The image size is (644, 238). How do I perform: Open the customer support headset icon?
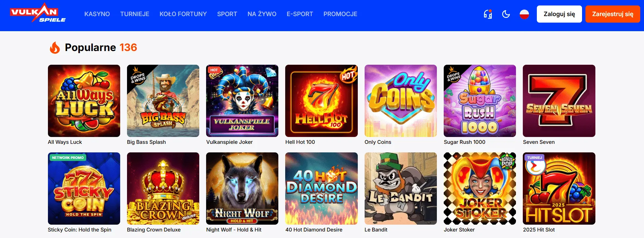click(x=488, y=14)
